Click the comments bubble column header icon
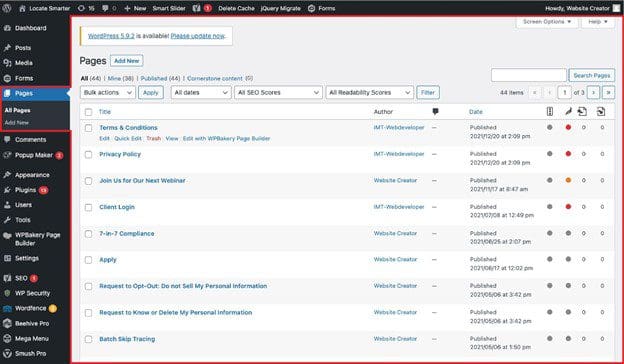Screen dimensions: 624x364 pos(435,112)
